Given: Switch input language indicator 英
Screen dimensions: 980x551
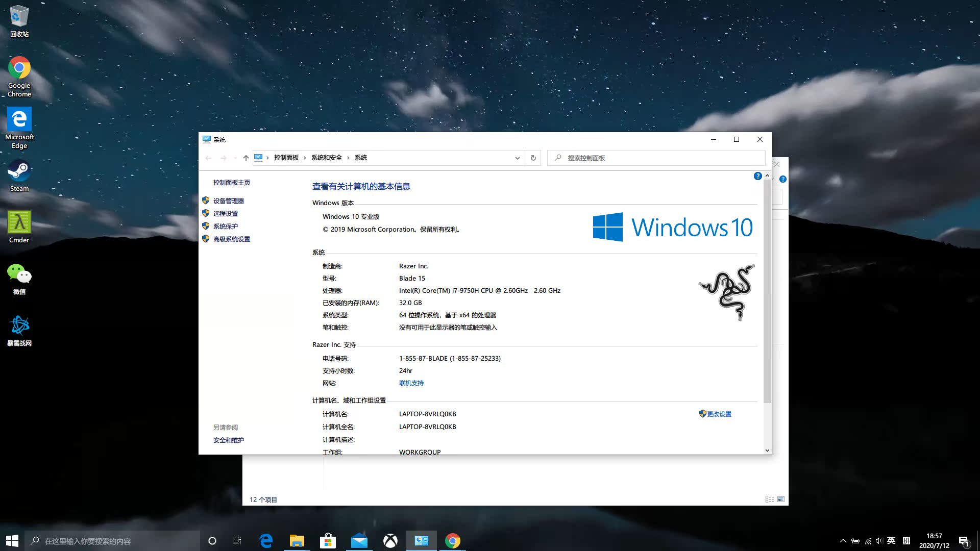Looking at the screenshot, I should [891, 541].
